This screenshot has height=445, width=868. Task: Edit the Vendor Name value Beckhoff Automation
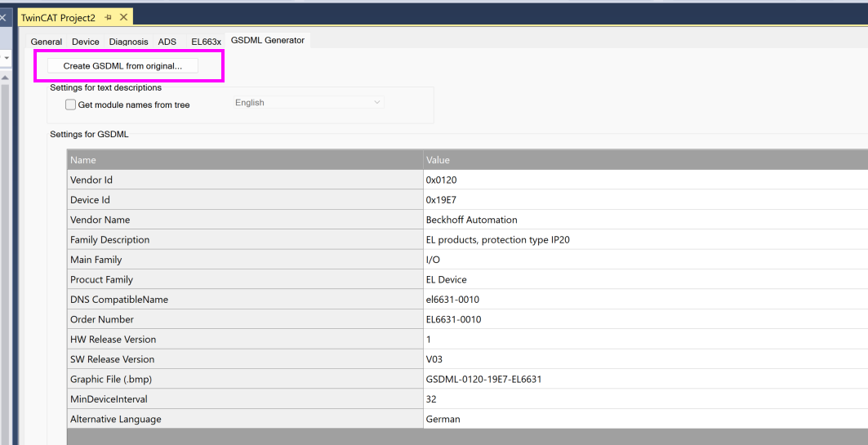tap(645, 220)
